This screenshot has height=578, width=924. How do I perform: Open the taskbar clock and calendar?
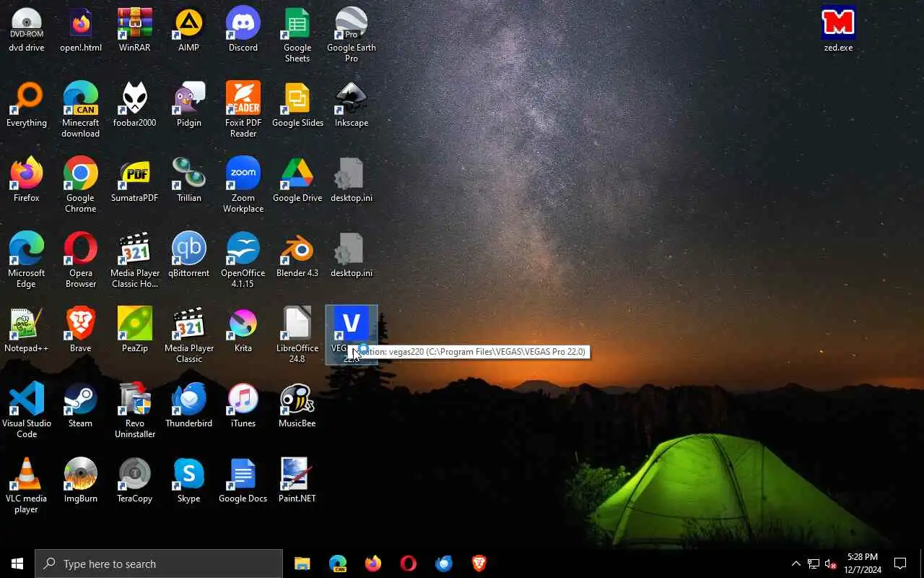pyautogui.click(x=863, y=564)
